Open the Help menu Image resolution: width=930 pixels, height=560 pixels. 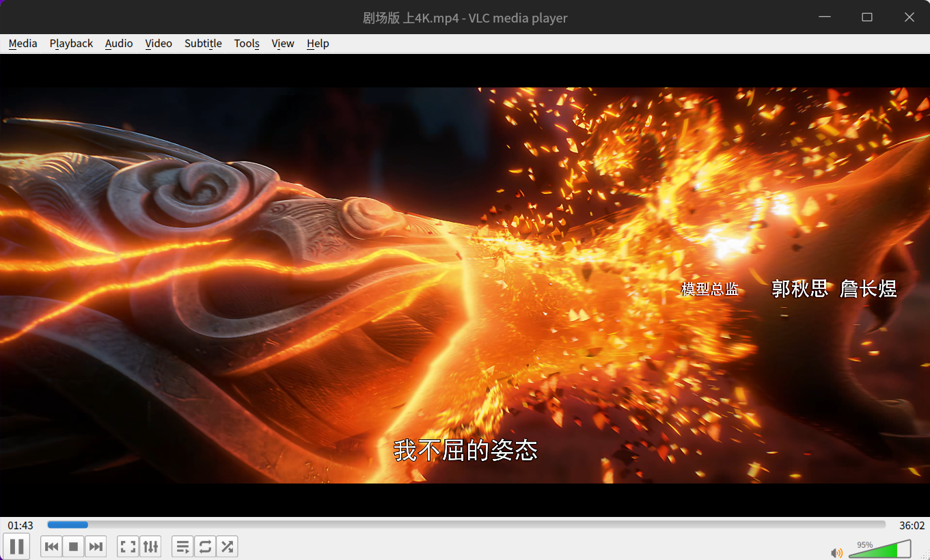pyautogui.click(x=318, y=44)
